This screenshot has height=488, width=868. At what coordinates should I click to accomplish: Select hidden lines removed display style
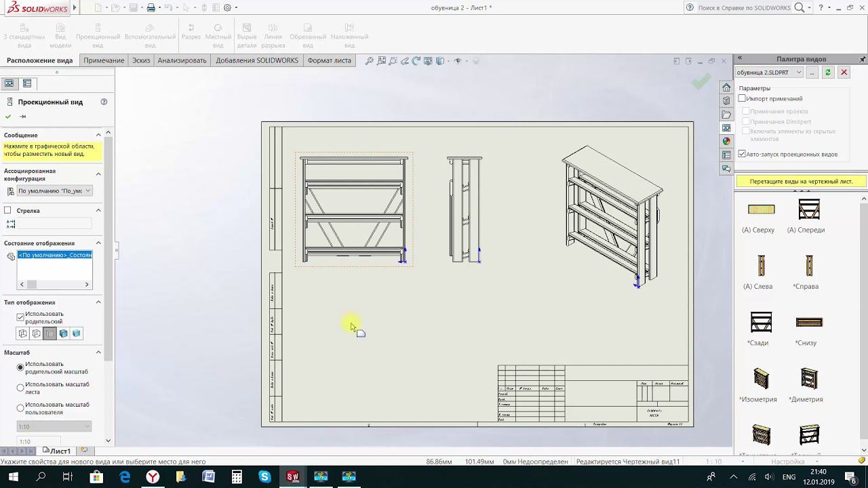click(50, 333)
